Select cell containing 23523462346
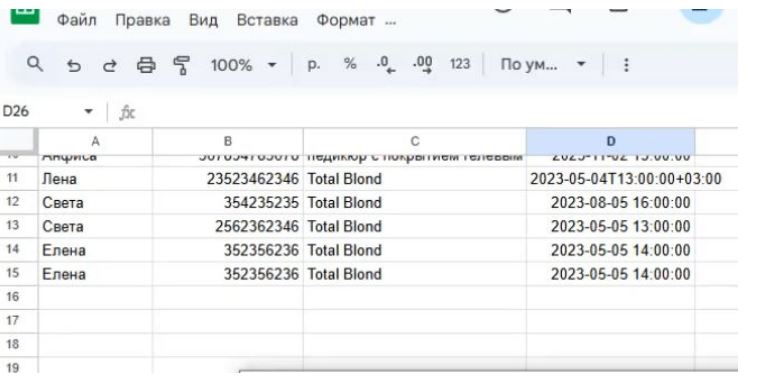The width and height of the screenshot is (764, 384). (228, 179)
